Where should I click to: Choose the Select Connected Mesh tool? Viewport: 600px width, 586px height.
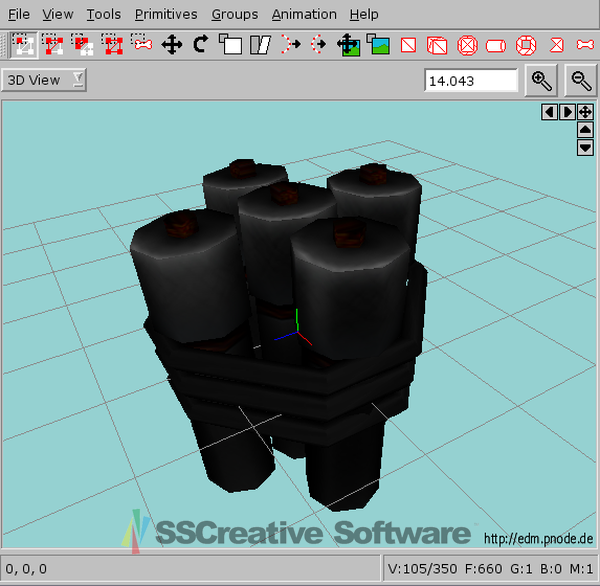click(83, 45)
